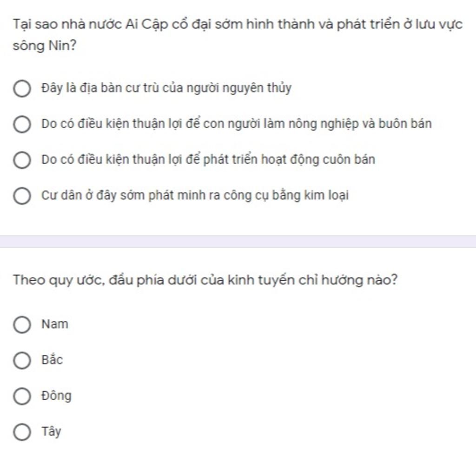This screenshot has width=476, height=450.
Task: Choose radio circle for 'làm nông nghiệp và buôn bán'
Action: [x=22, y=124]
